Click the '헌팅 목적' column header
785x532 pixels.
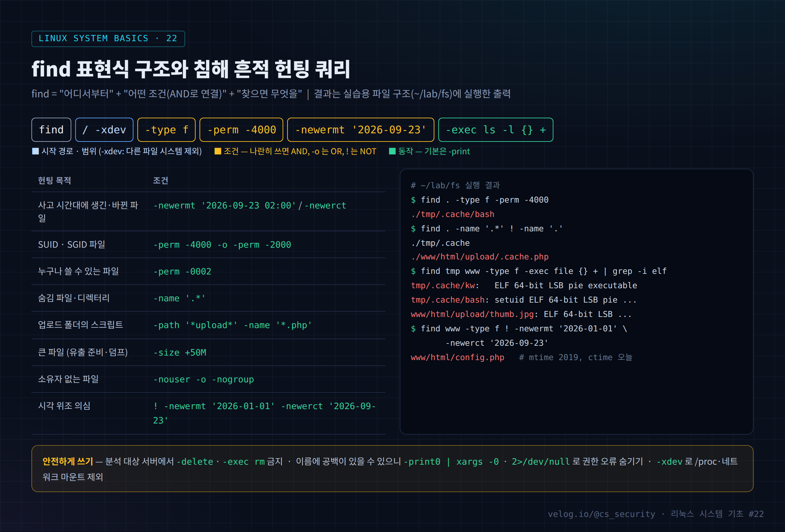pos(54,181)
